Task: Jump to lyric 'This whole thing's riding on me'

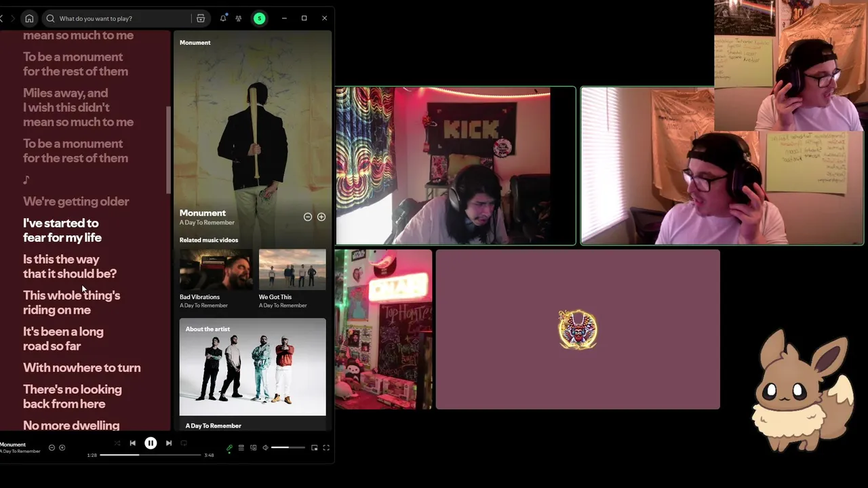Action: coord(71,302)
